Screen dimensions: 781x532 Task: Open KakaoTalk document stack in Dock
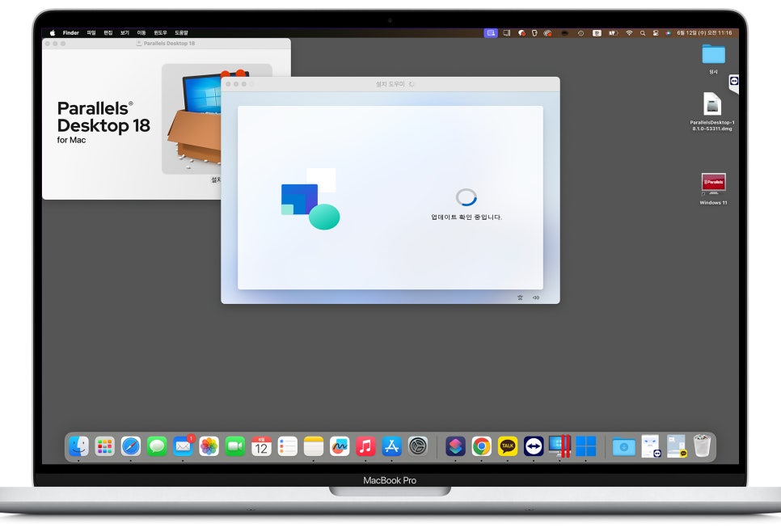point(677,446)
